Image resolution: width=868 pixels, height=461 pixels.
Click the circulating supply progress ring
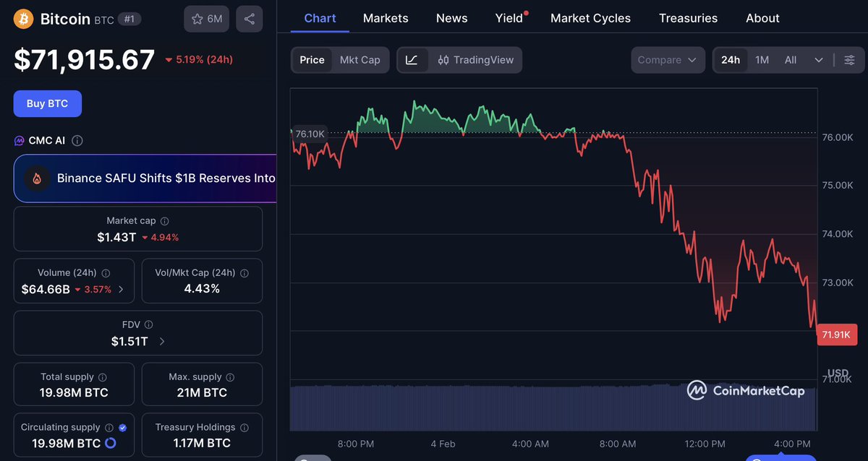coord(111,443)
